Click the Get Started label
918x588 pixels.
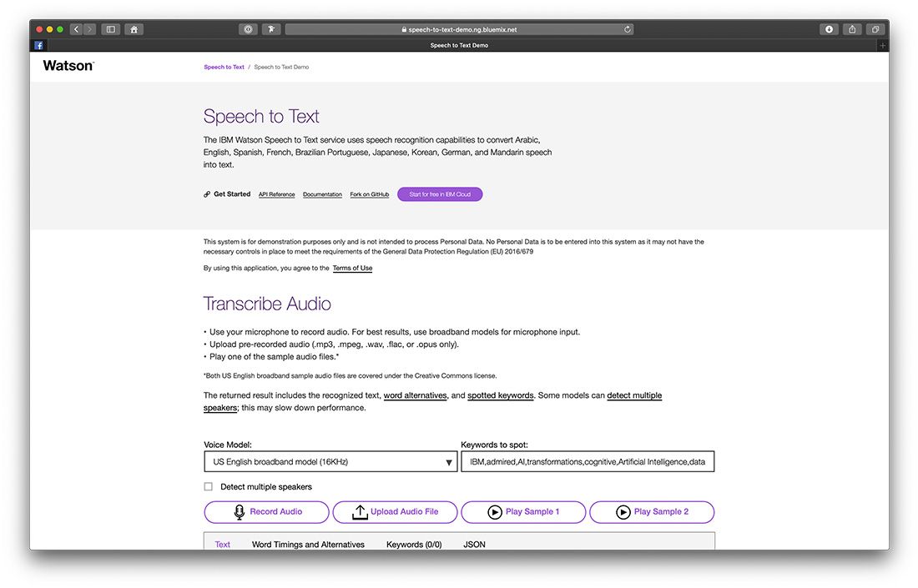(x=232, y=194)
